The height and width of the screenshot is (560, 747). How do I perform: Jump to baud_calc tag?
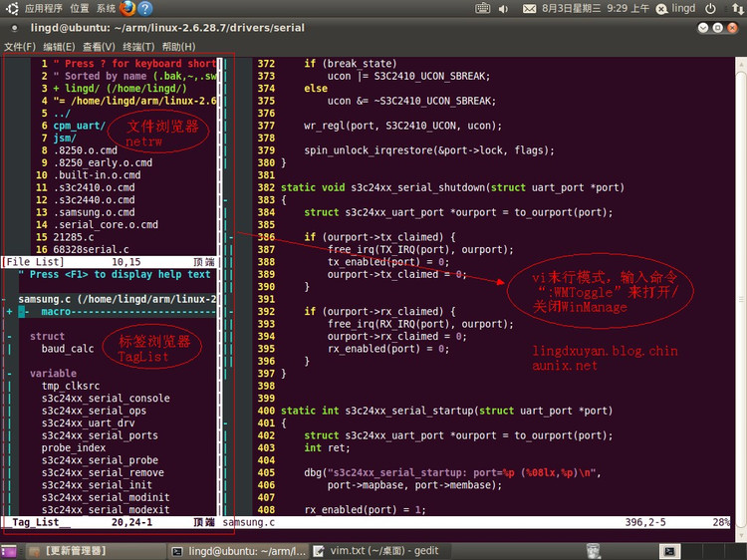(x=68, y=349)
